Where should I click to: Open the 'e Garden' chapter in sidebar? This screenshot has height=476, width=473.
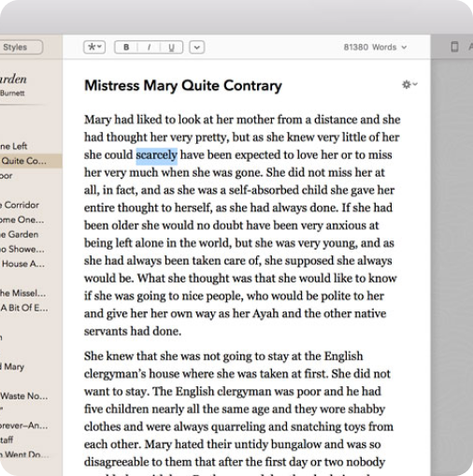(19, 235)
